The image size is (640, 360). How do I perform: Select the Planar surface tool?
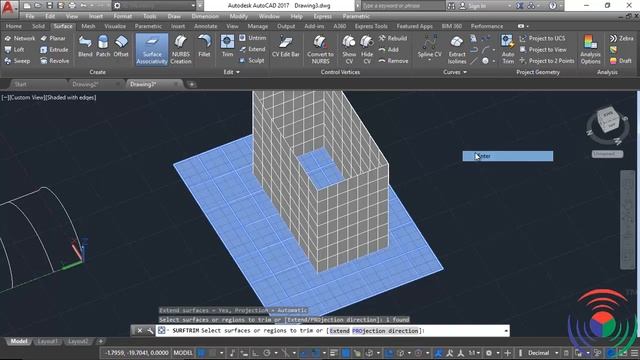[x=53, y=38]
